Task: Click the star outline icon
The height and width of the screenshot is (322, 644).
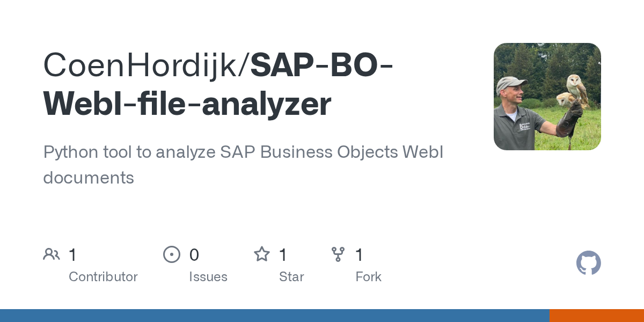Action: click(262, 254)
